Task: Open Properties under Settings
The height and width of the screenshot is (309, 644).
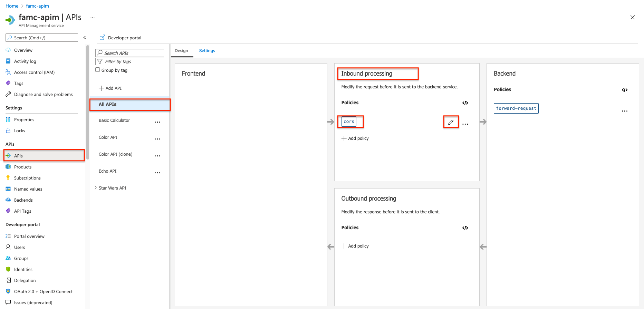Action: [x=24, y=119]
